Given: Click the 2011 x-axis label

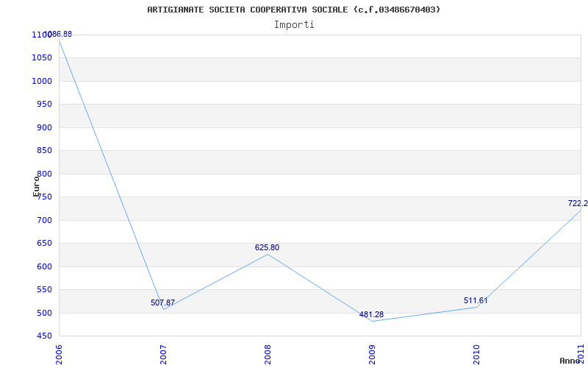Looking at the screenshot, I should point(581,355).
